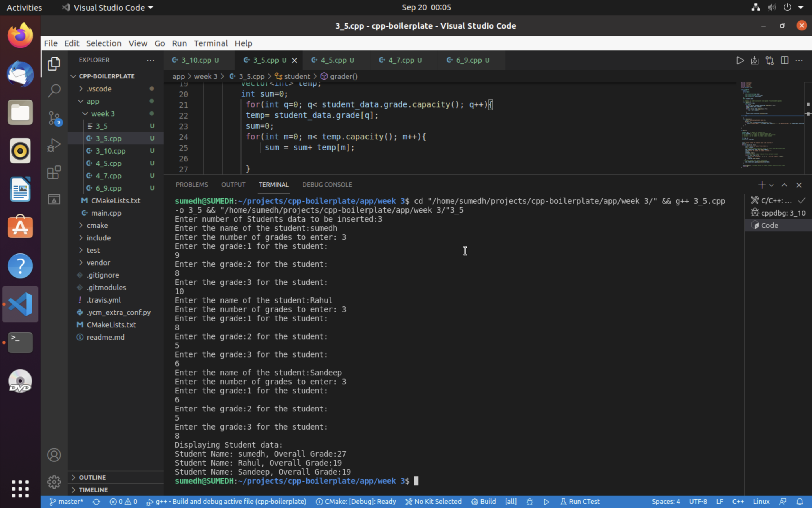This screenshot has width=812, height=508.
Task: Open the Files app in the dock
Action: click(x=20, y=112)
